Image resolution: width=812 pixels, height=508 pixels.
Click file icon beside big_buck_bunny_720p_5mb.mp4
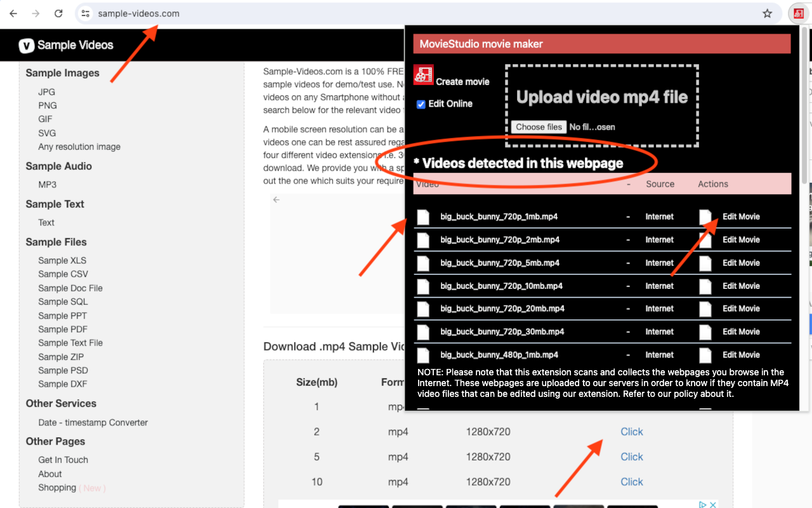pos(423,263)
